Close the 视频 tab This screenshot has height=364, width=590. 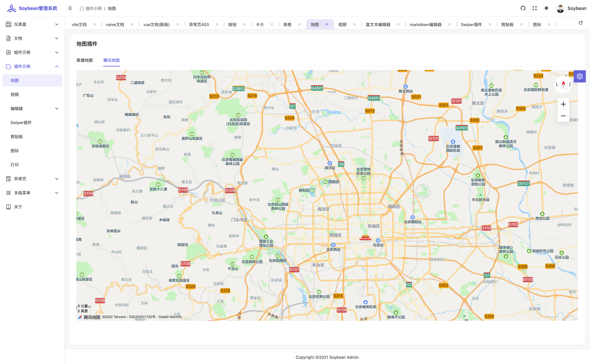(354, 24)
